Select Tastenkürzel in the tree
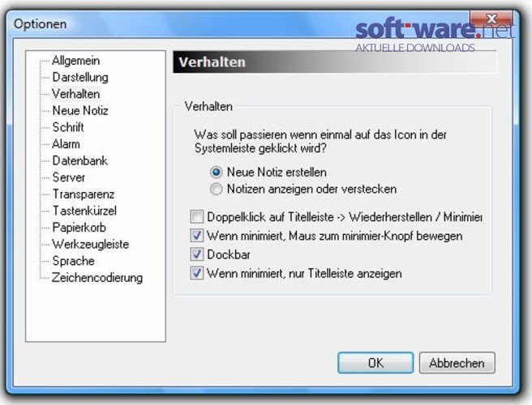 [x=84, y=211]
